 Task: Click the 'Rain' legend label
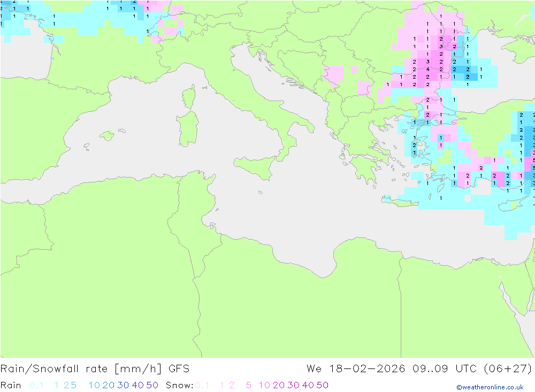[x=11, y=385]
